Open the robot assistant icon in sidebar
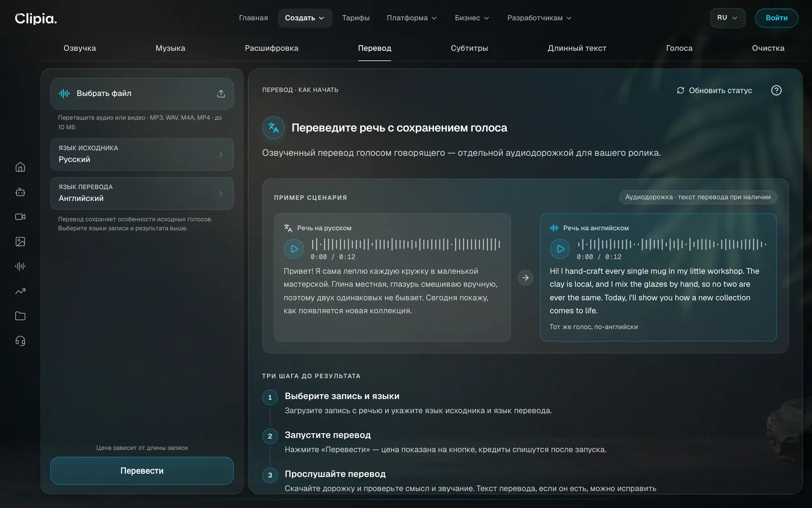The width and height of the screenshot is (812, 508). coord(20,192)
